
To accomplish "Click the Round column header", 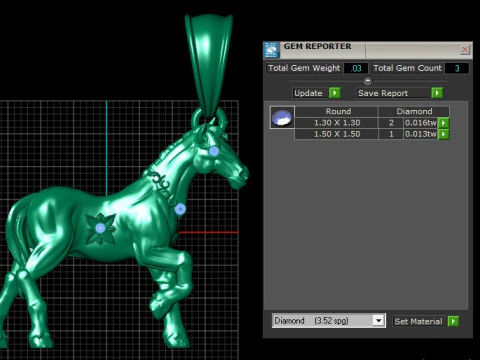I will (337, 111).
